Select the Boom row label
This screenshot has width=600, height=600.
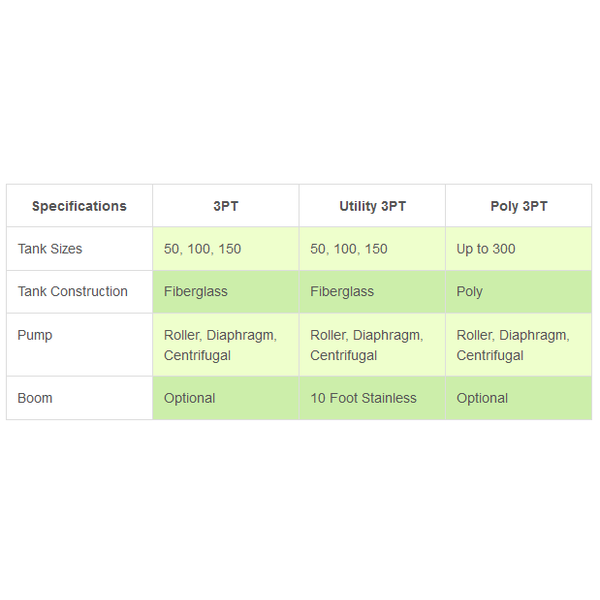coord(79,398)
